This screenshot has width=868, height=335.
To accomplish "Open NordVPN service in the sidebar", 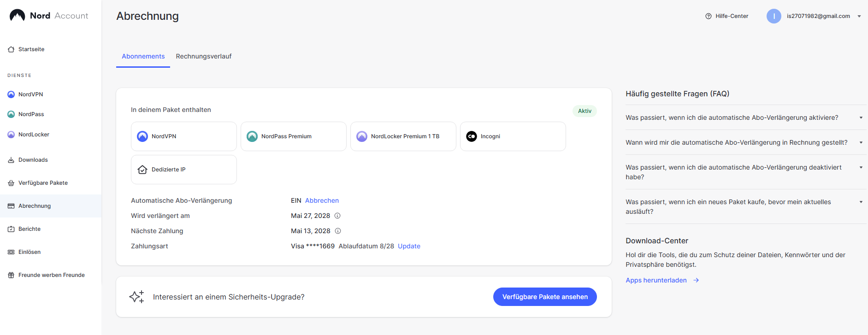I will pos(51,94).
